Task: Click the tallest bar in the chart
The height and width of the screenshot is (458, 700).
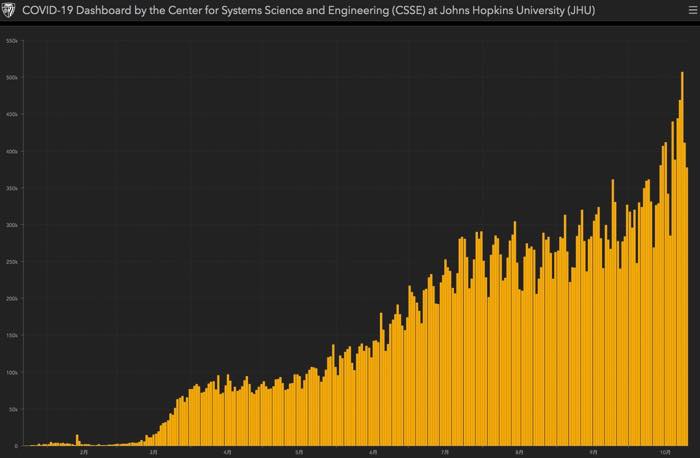Action: pos(682,258)
